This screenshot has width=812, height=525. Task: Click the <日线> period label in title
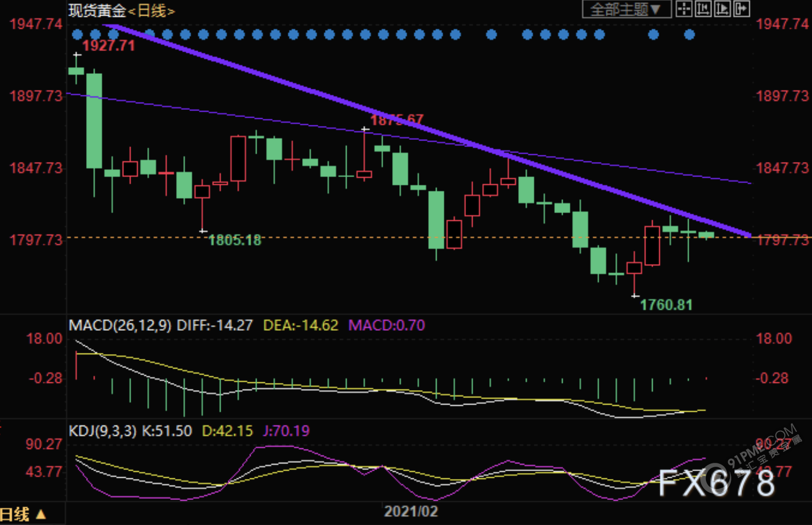pos(152,11)
